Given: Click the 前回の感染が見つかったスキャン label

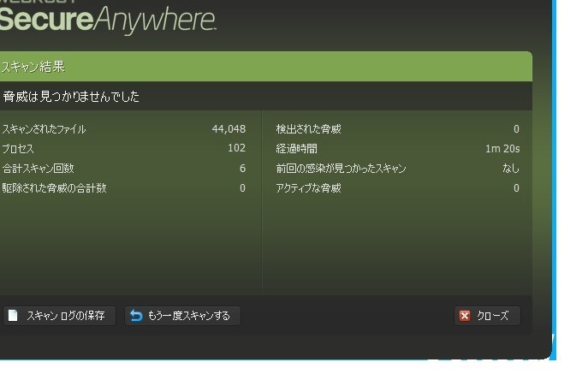Looking at the screenshot, I should pyautogui.click(x=341, y=168).
